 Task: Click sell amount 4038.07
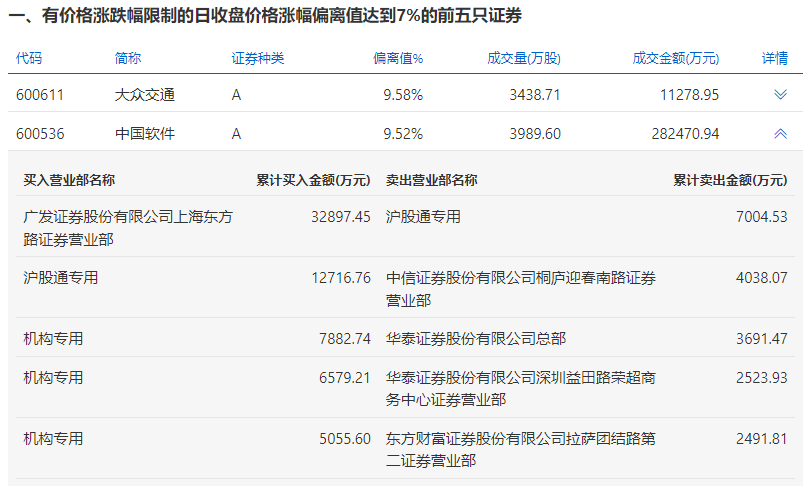[761, 278]
